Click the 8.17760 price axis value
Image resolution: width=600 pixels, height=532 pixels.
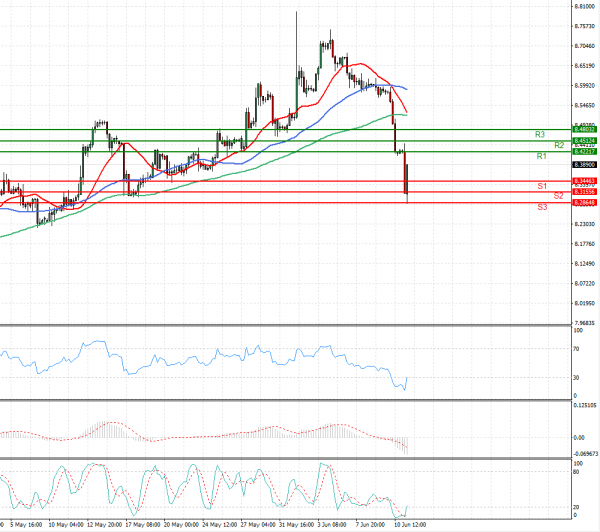pos(585,244)
